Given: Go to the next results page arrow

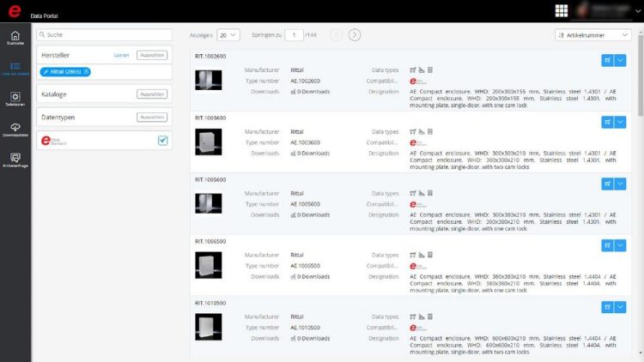Looking at the screenshot, I should (x=355, y=35).
